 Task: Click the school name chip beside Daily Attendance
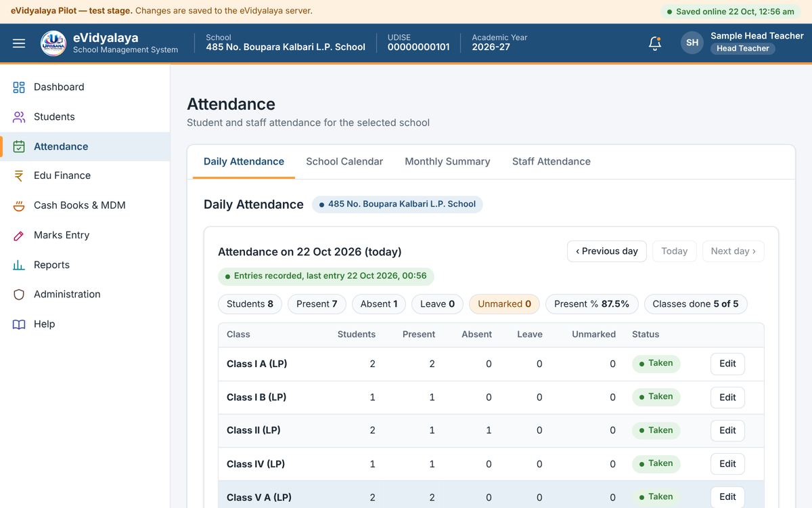click(x=397, y=205)
